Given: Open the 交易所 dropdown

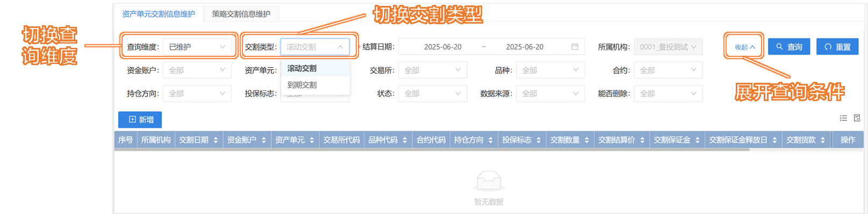Looking at the screenshot, I should (433, 70).
